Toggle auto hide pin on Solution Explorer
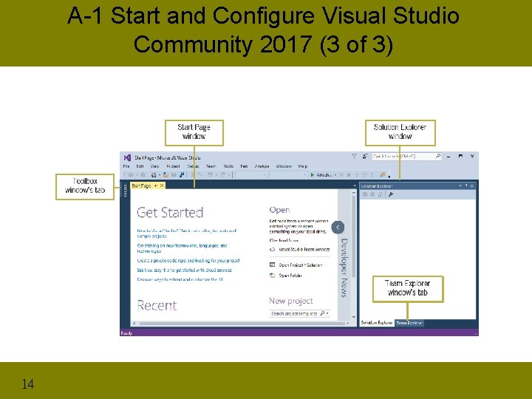The image size is (532, 399). pyautogui.click(x=466, y=185)
